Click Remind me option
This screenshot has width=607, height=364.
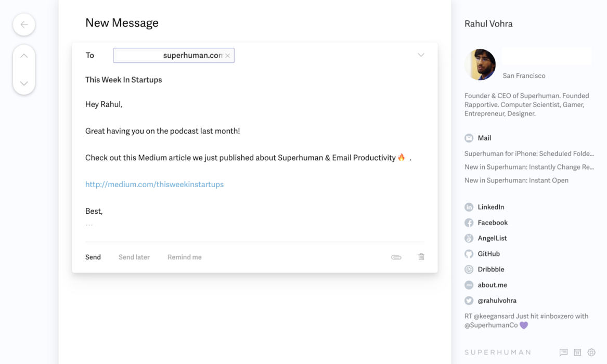[185, 257]
